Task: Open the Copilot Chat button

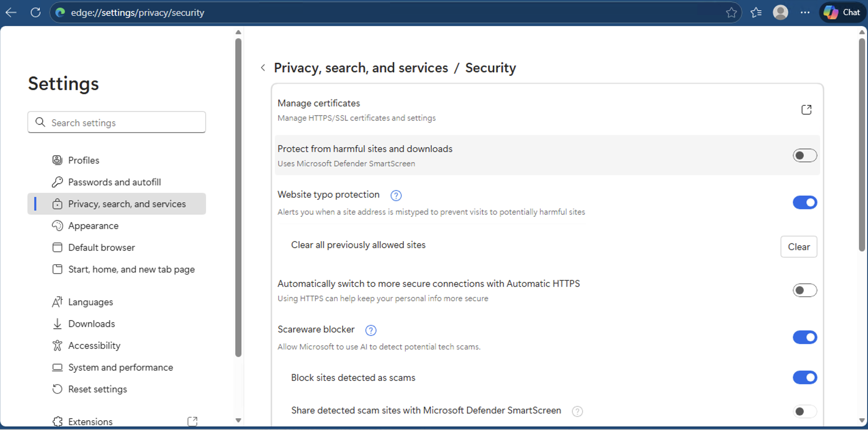Action: 842,13
